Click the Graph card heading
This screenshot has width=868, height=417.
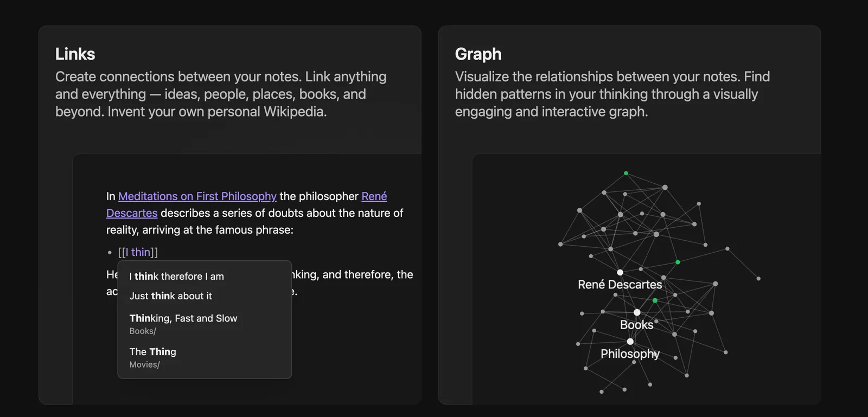478,54
